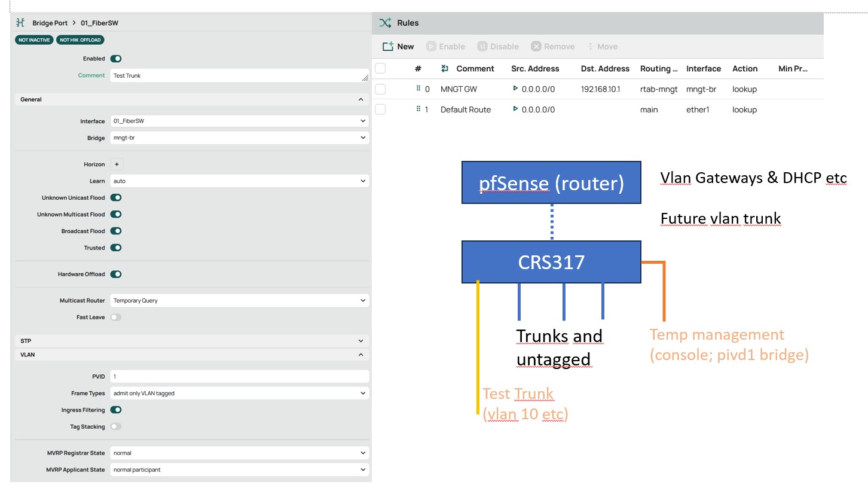Sort rules by Routing column header

pos(659,69)
